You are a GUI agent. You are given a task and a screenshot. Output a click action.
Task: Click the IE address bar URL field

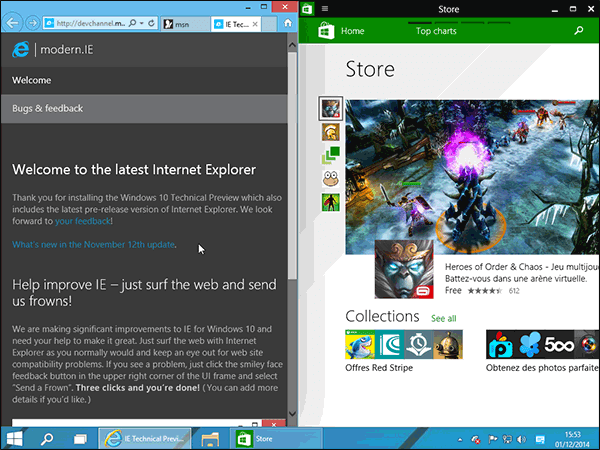(x=90, y=23)
